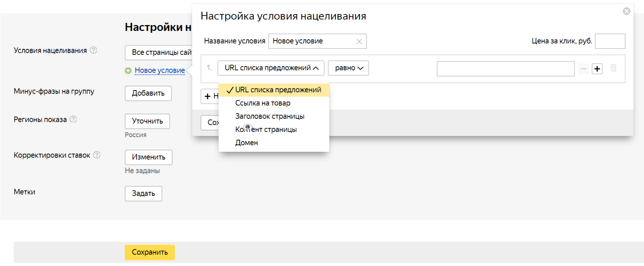
Task: Select Ссылка на товар option
Action: click(274, 103)
